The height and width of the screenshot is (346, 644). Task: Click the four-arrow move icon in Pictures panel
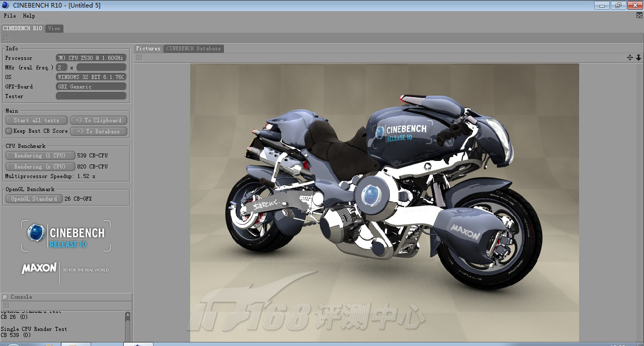pyautogui.click(x=630, y=58)
